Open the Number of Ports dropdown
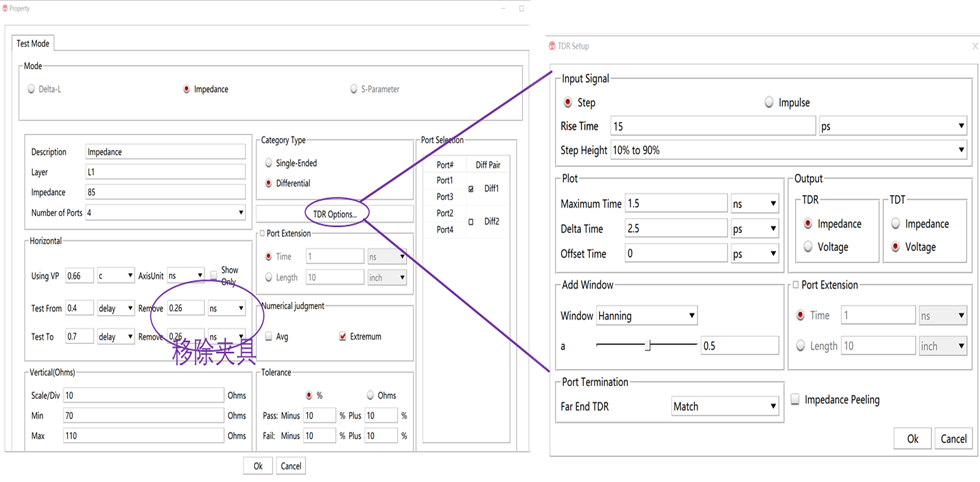Viewport: 980px width, 482px height. tap(166, 213)
